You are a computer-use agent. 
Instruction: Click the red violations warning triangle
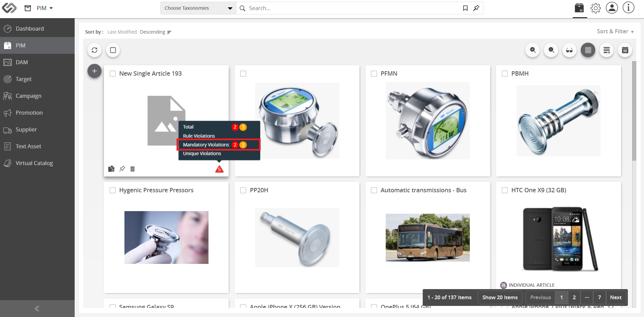coord(219,169)
